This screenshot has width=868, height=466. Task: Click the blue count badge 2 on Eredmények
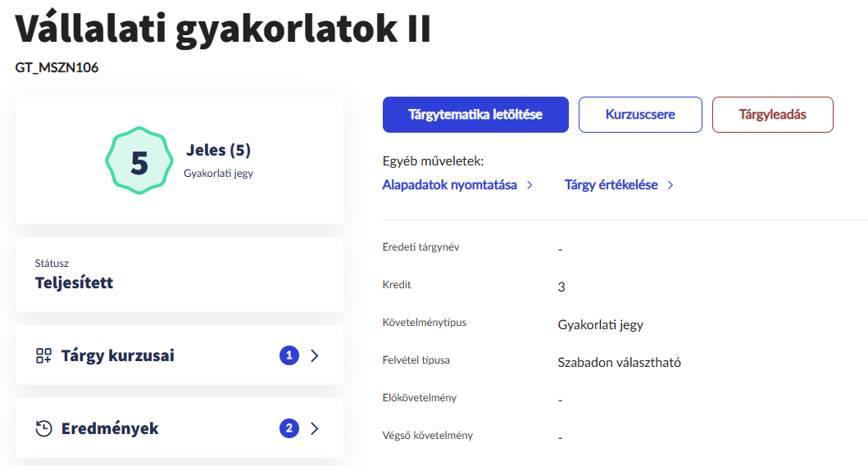(289, 428)
